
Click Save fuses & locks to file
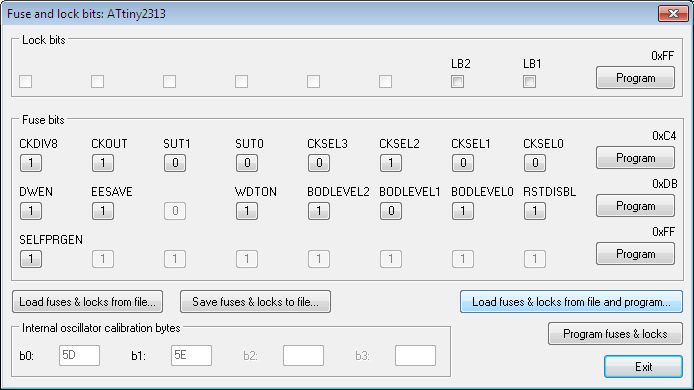pos(255,302)
